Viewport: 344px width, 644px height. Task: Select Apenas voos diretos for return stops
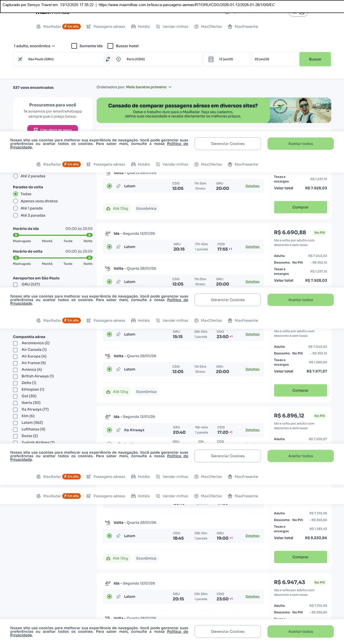[16, 201]
